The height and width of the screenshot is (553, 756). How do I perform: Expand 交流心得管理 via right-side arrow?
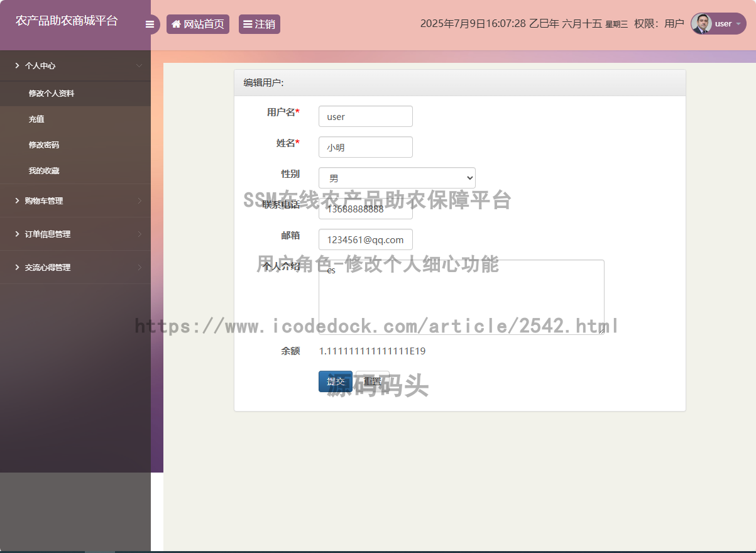point(139,267)
